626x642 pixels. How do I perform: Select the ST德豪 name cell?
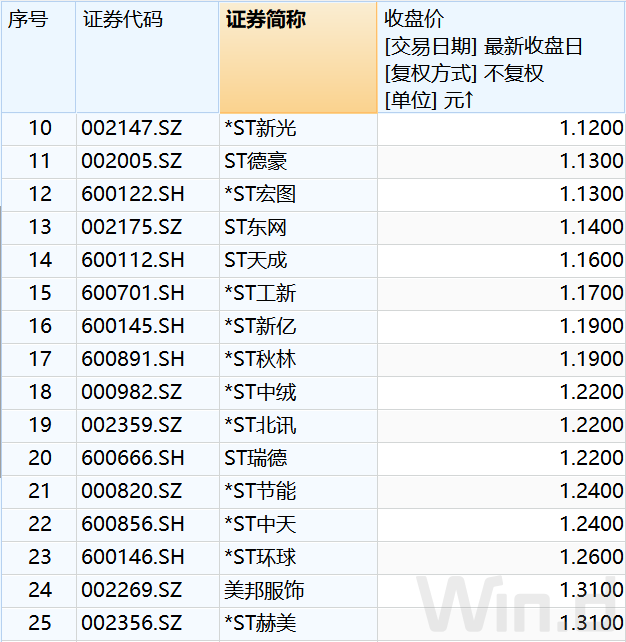tap(298, 161)
